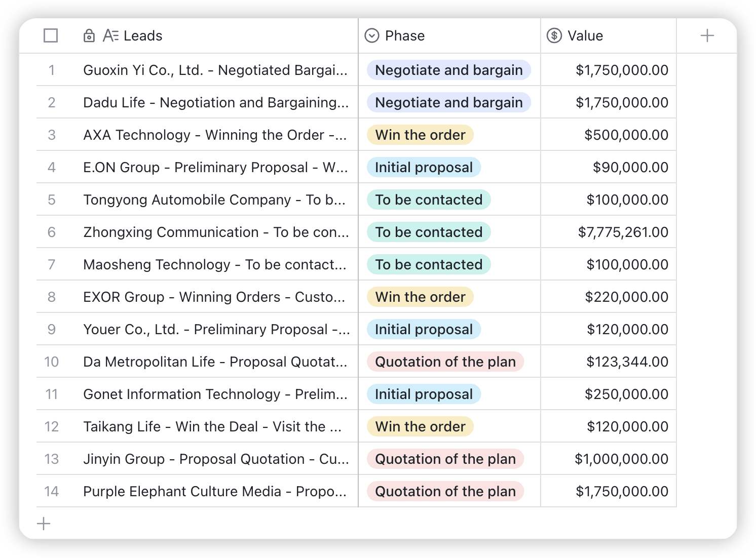Open Phase tag for Guoxin Yi row
Screen dimensions: 756x558
click(449, 70)
